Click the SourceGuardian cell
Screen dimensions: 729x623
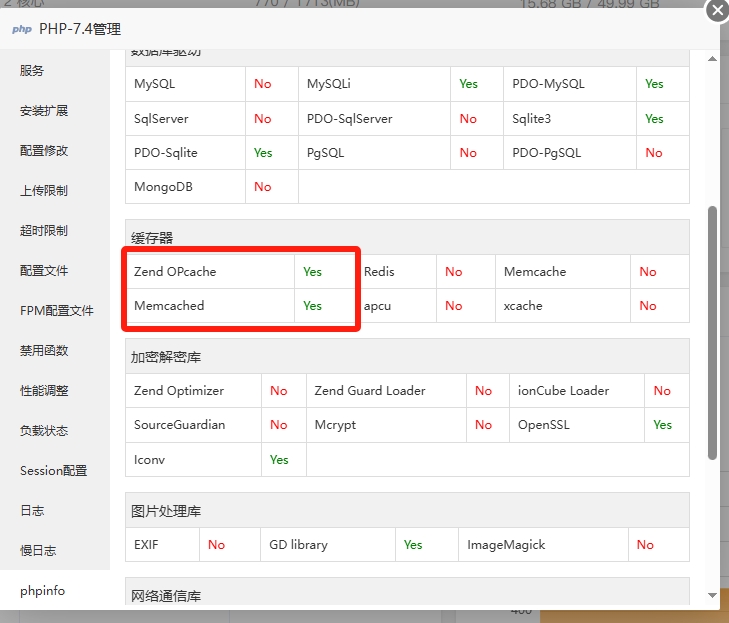[x=193, y=424]
